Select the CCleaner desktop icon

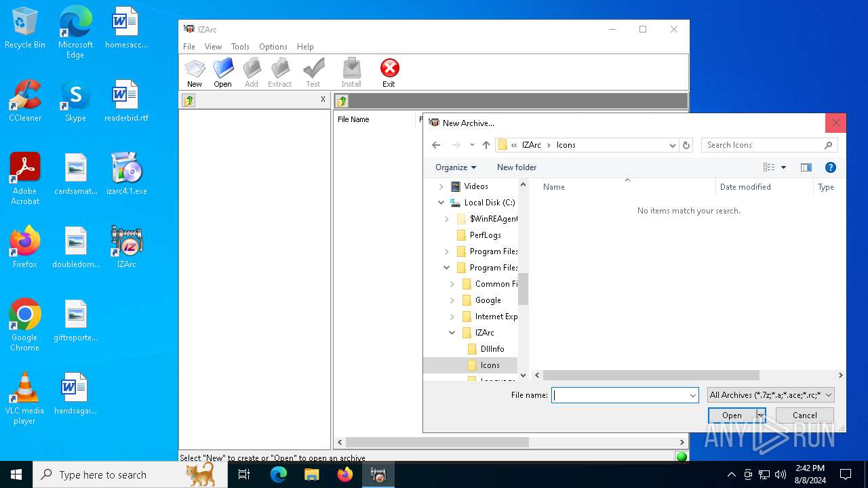pyautogui.click(x=25, y=102)
